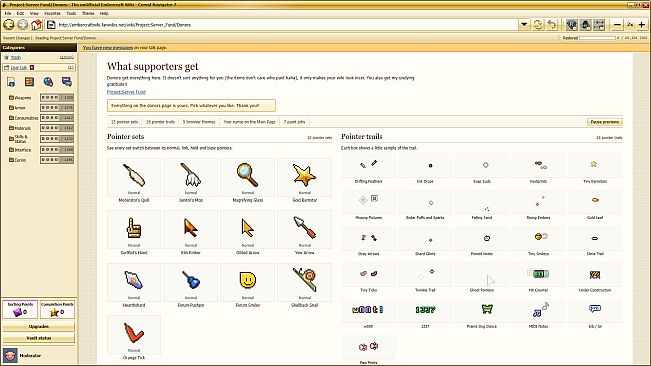Click the Vault status button
The height and width of the screenshot is (366, 651).
click(x=39, y=338)
